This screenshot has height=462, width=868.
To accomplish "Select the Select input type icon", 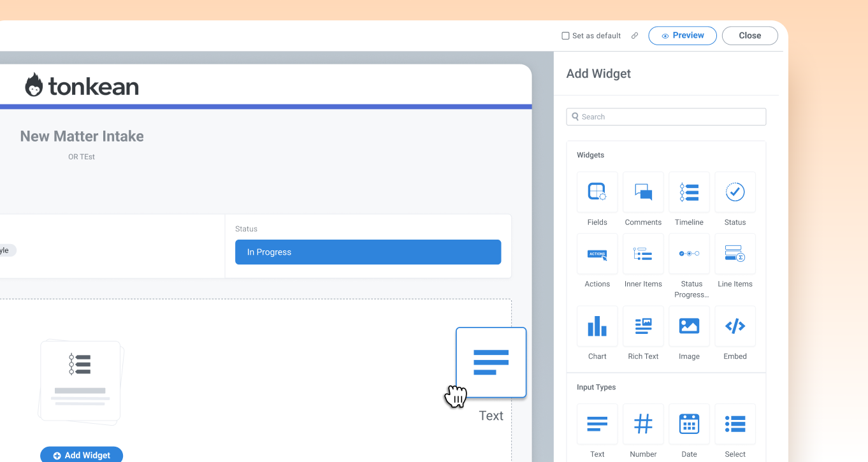I will [x=735, y=424].
